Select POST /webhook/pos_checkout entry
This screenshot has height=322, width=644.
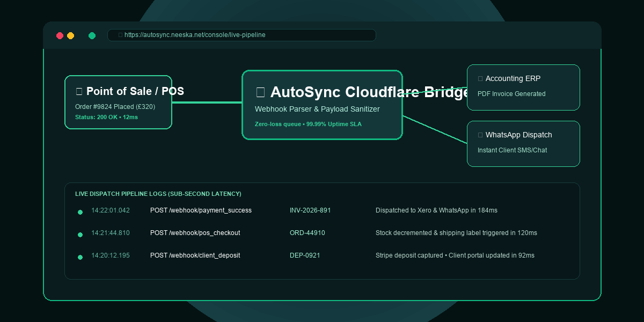click(x=195, y=233)
